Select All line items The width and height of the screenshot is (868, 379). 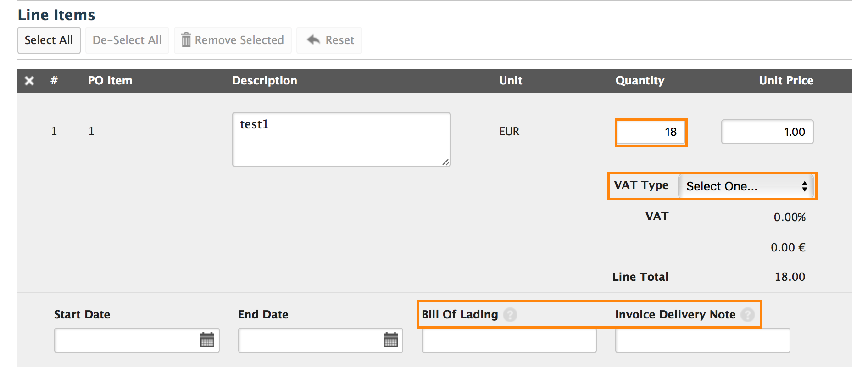49,40
